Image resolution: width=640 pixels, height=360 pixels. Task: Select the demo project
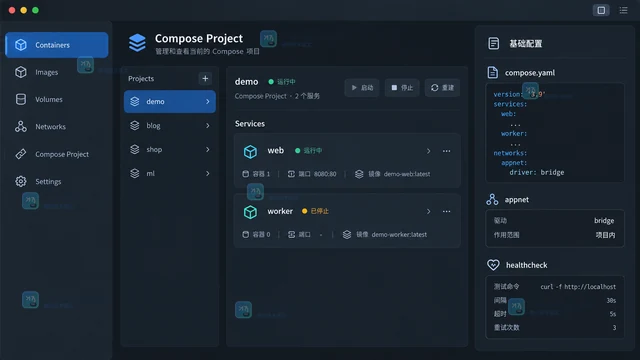tap(170, 101)
